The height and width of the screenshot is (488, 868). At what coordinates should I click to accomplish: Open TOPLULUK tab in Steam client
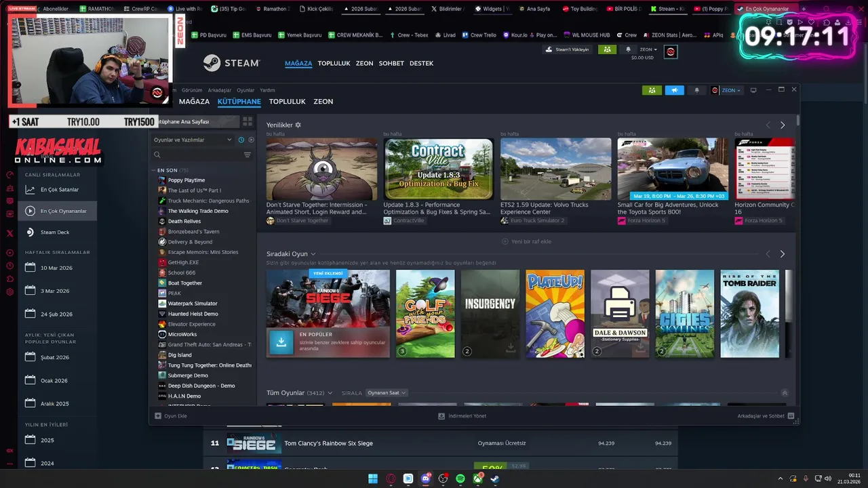click(x=287, y=102)
